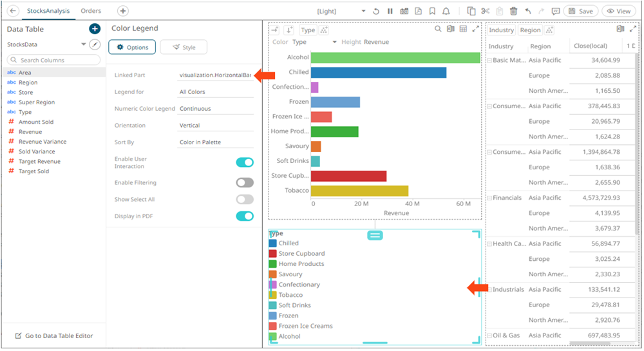Screen dimensions: 644x351
Task: Add vertical breakdown arrow in bar chart
Action: point(289,30)
